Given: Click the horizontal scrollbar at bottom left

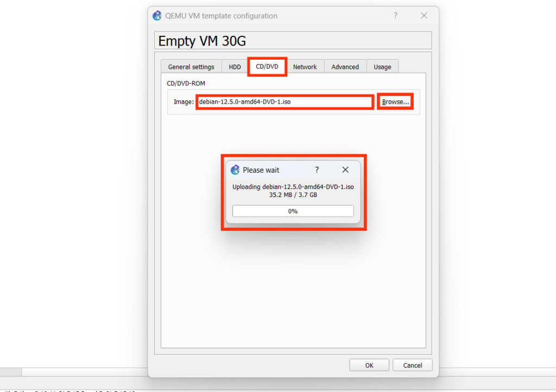Looking at the screenshot, I should (x=11, y=372).
